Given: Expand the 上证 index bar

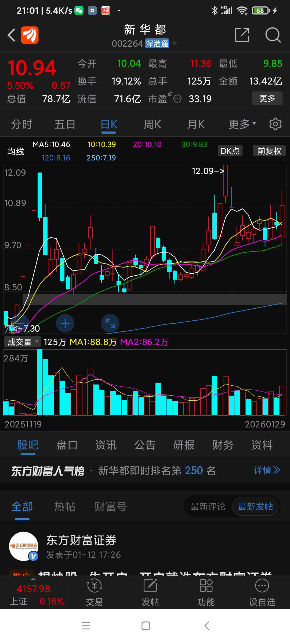Looking at the screenshot, I should click(33, 592).
